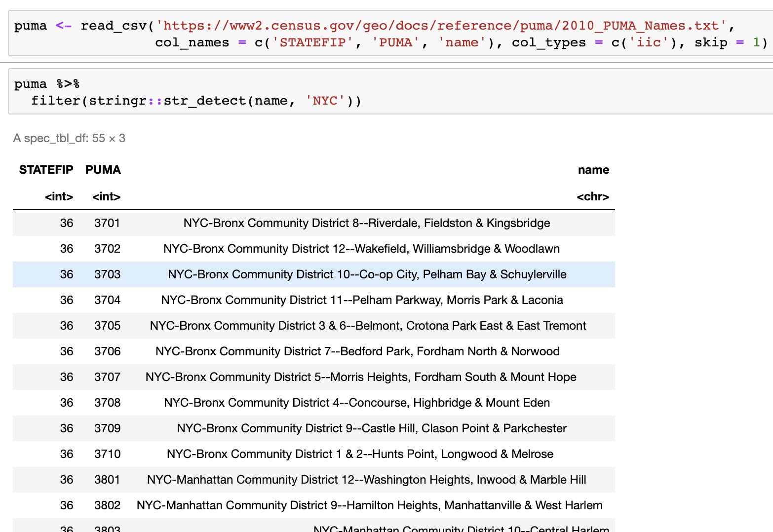Click the 'A spec_tbl_df: 55 × 3' caption
Viewport: 773px width, 532px height.
tap(69, 138)
